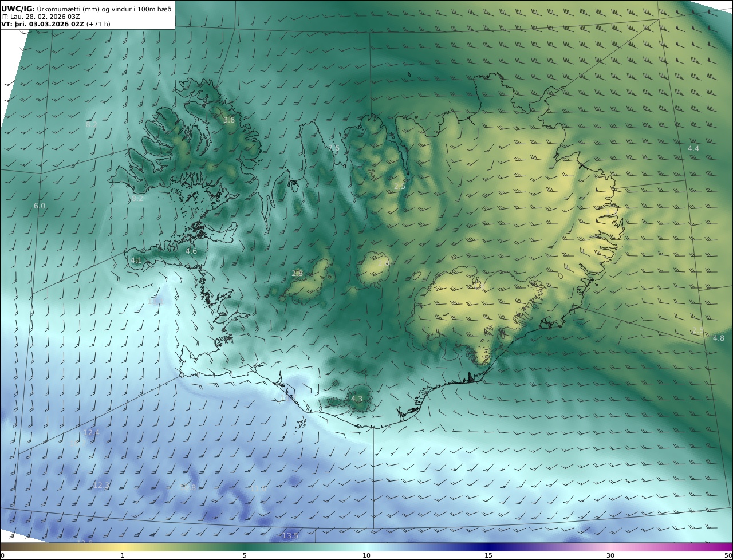
Task: Click the 1 tick label on the colour scale
Action: tap(123, 555)
